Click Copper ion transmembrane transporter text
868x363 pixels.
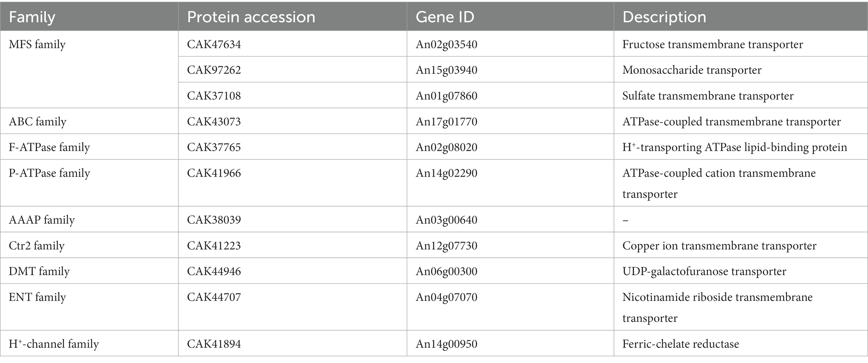(x=719, y=245)
